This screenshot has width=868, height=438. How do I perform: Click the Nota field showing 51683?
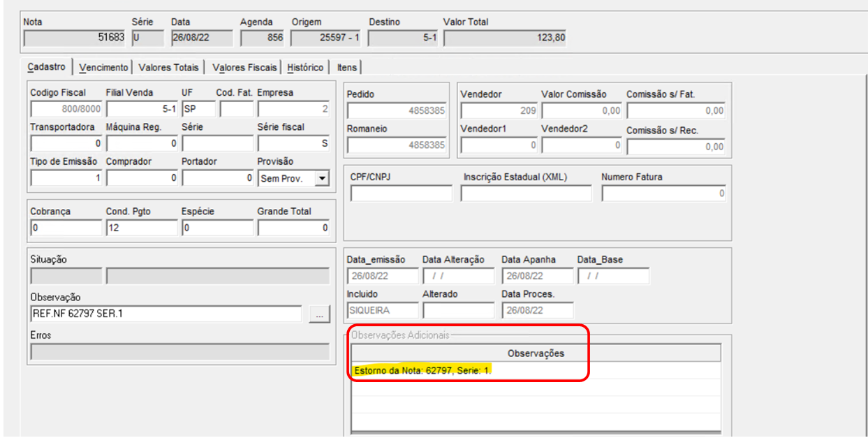pyautogui.click(x=75, y=38)
